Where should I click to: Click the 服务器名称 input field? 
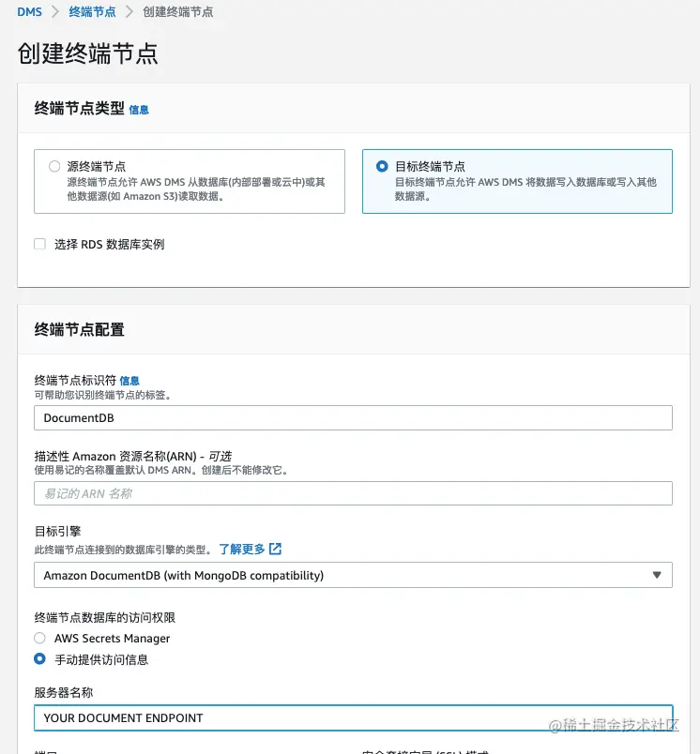(353, 718)
